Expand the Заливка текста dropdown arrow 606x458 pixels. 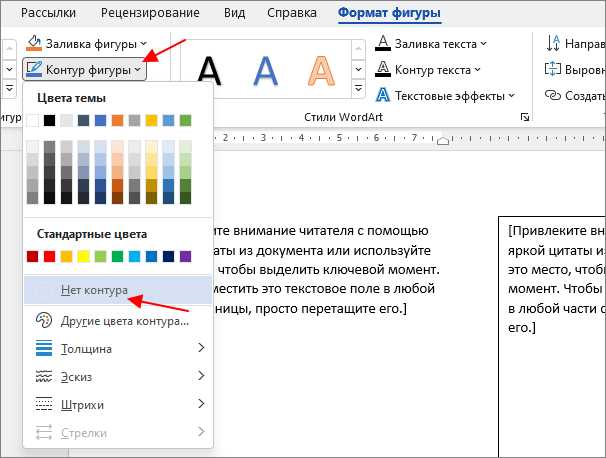tap(483, 44)
